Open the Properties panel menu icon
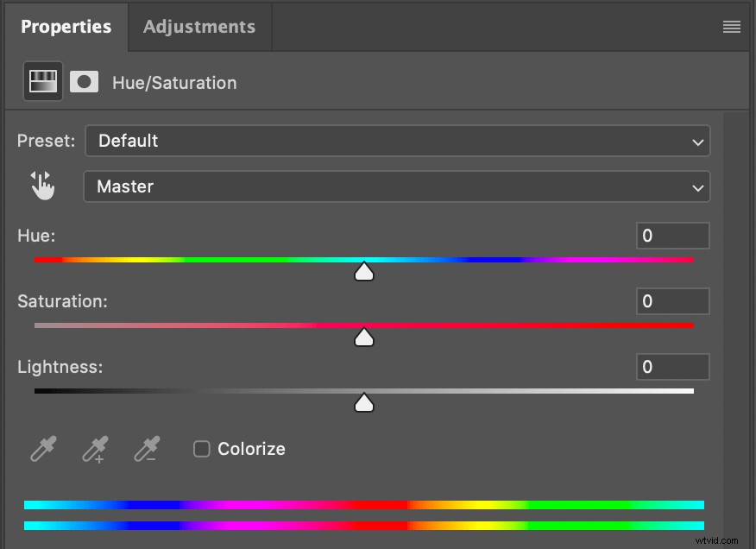756x549 pixels. tap(731, 26)
